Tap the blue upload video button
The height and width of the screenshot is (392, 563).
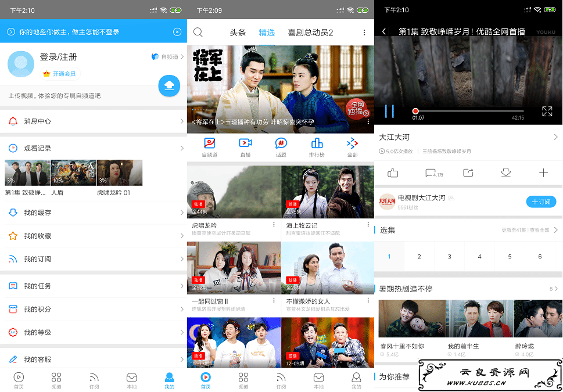pyautogui.click(x=169, y=86)
